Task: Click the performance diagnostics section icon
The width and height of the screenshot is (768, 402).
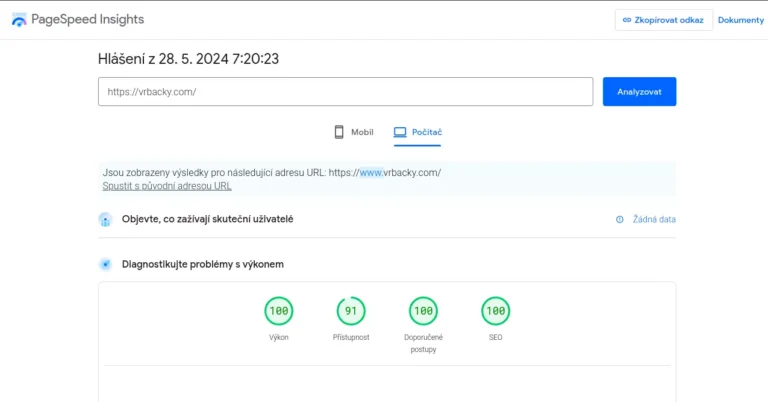Action: 105,264
